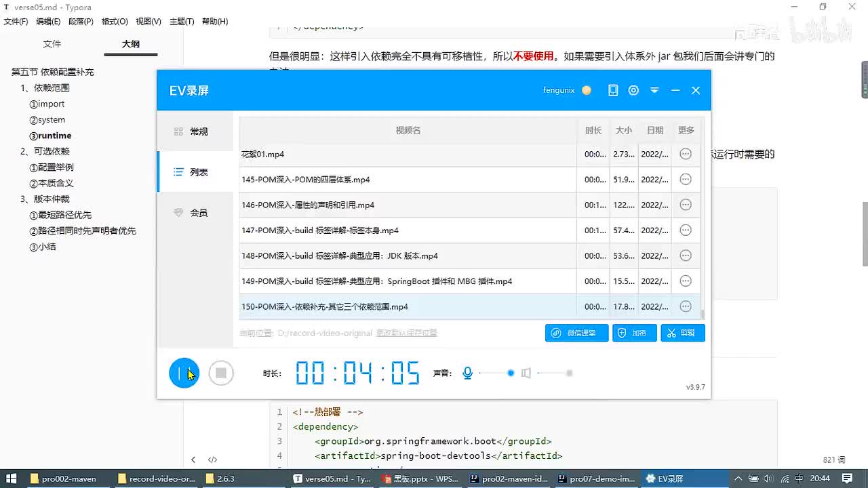Go to outline item ②system
The height and width of the screenshot is (488, 868).
click(x=47, y=120)
